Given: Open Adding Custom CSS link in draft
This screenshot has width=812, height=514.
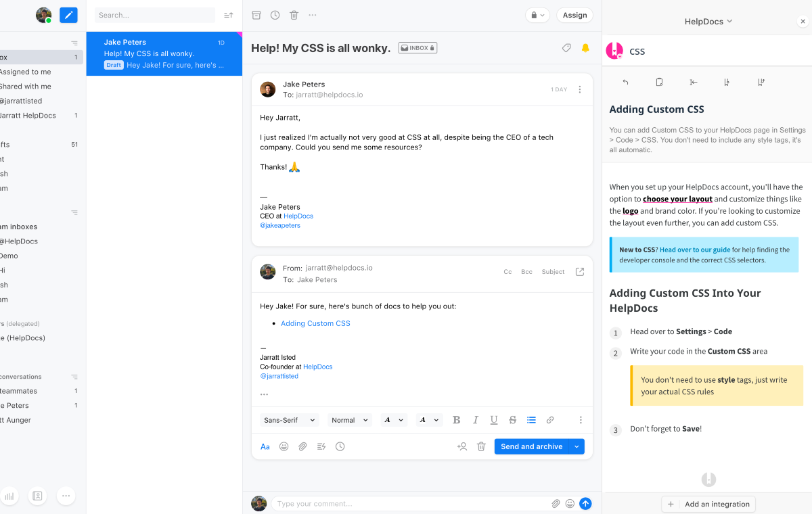Looking at the screenshot, I should coord(315,323).
